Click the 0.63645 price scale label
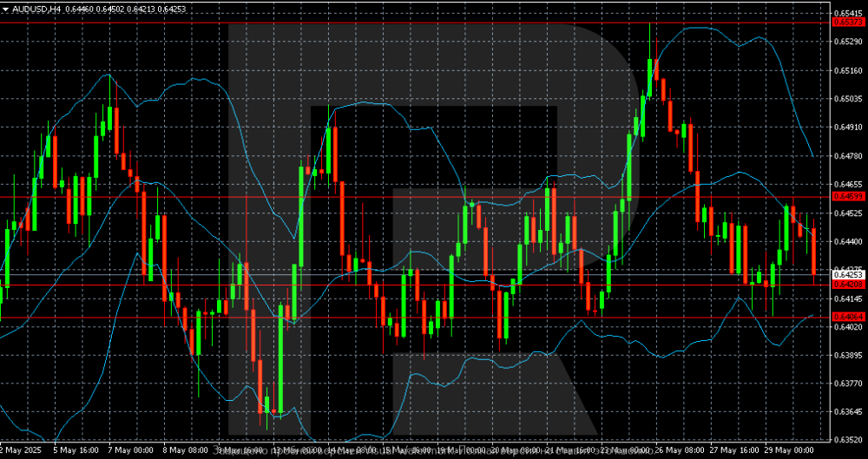 847,412
